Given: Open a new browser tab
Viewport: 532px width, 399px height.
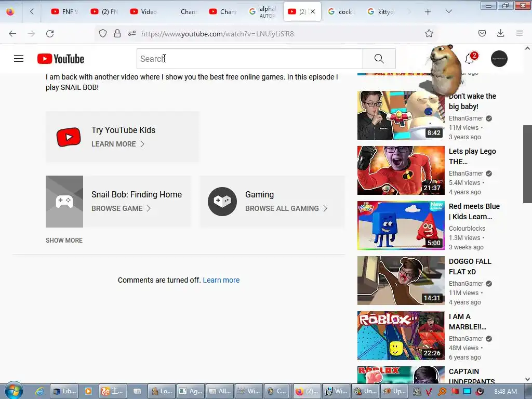Looking at the screenshot, I should (x=428, y=12).
